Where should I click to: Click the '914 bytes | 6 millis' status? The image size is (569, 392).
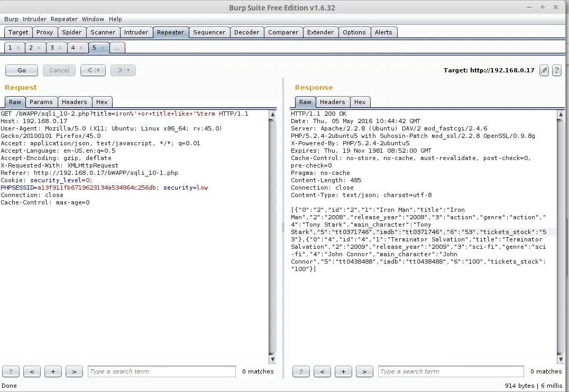pyautogui.click(x=534, y=386)
